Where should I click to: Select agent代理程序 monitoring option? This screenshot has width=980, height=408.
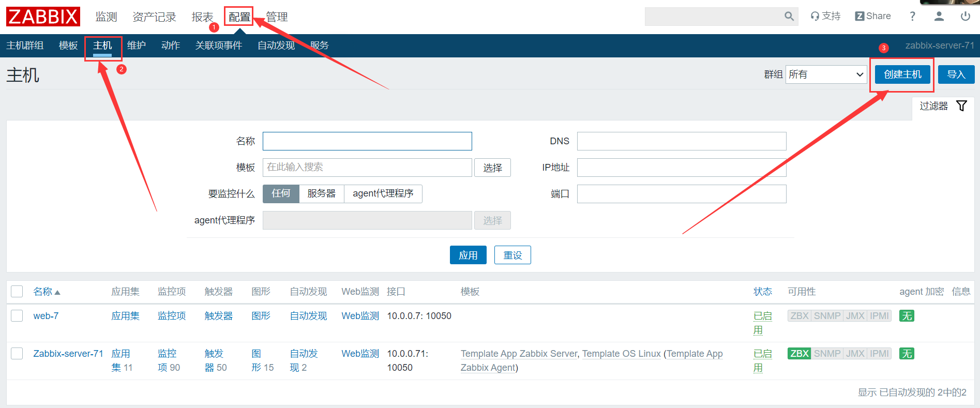383,193
